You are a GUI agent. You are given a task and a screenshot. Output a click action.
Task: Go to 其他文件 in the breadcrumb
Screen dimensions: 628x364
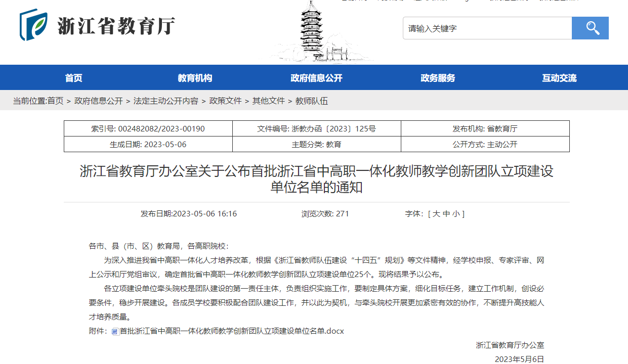269,101
